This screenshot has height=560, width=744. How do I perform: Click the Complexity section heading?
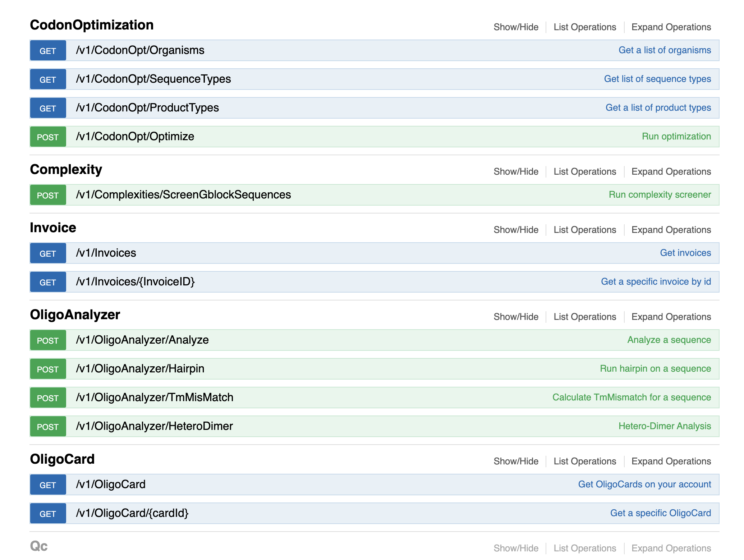(x=66, y=169)
